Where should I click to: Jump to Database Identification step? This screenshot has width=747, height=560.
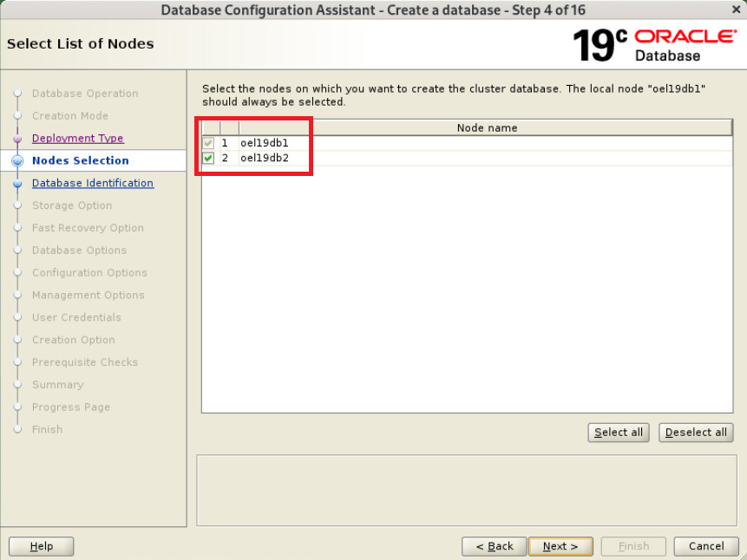pyautogui.click(x=93, y=183)
